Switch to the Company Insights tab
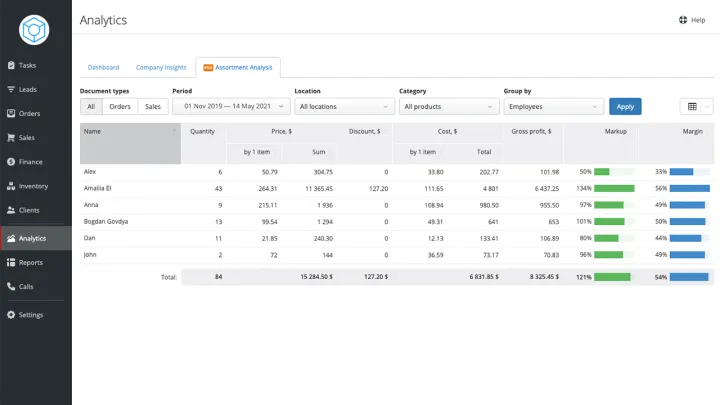This screenshot has width=720, height=405. [x=161, y=68]
